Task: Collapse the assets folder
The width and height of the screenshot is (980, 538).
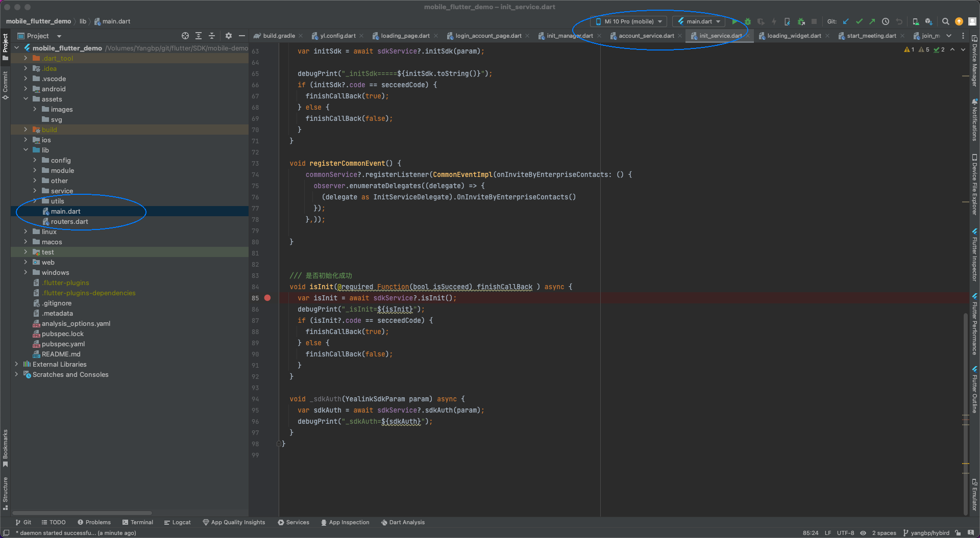Action: 26,99
